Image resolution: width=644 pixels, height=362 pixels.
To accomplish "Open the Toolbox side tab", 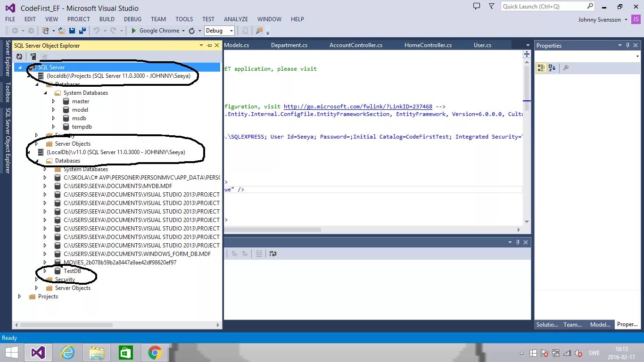I will (x=8, y=92).
